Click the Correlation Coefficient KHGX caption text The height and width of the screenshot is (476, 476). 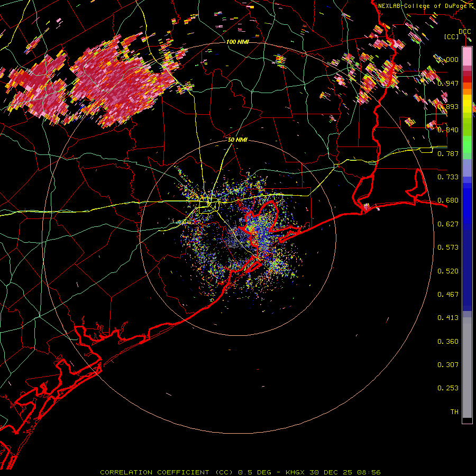point(240,472)
